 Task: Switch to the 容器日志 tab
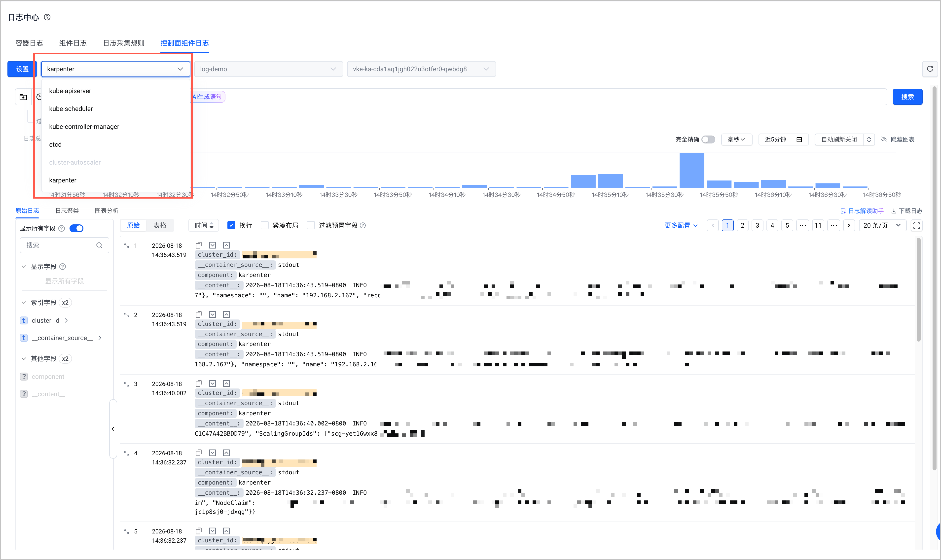click(x=29, y=43)
